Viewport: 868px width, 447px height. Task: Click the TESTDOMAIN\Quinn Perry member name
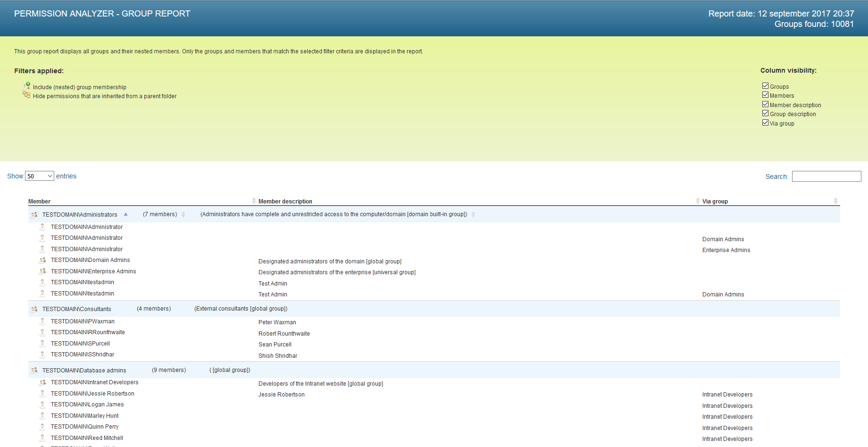pyautogui.click(x=85, y=427)
